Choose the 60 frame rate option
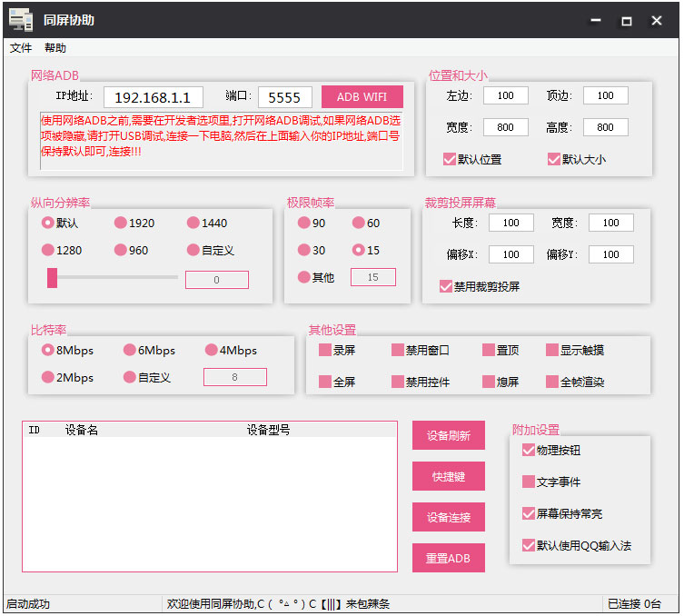 coord(359,223)
